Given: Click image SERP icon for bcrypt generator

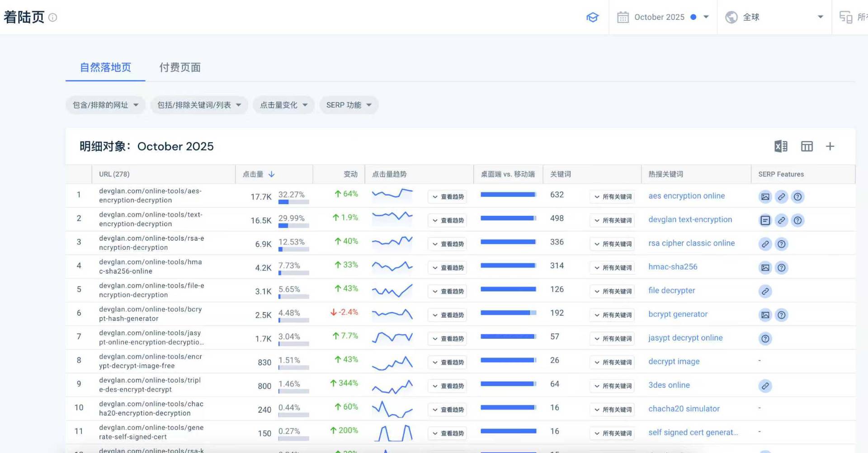Looking at the screenshot, I should (x=765, y=315).
